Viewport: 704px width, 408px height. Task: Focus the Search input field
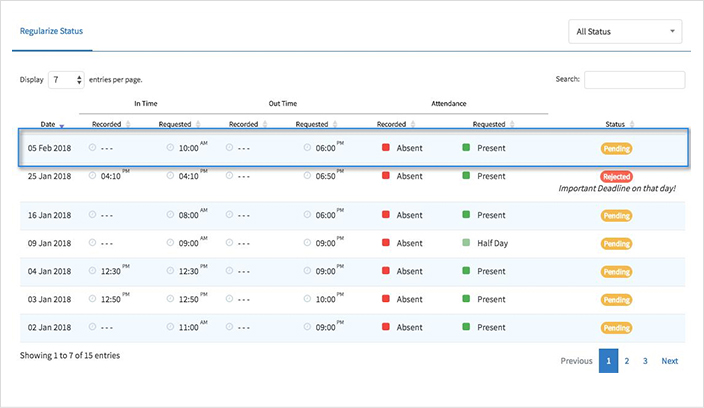[x=634, y=80]
